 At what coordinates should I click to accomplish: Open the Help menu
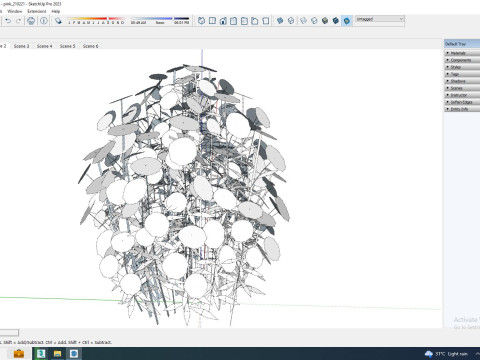click(x=56, y=11)
